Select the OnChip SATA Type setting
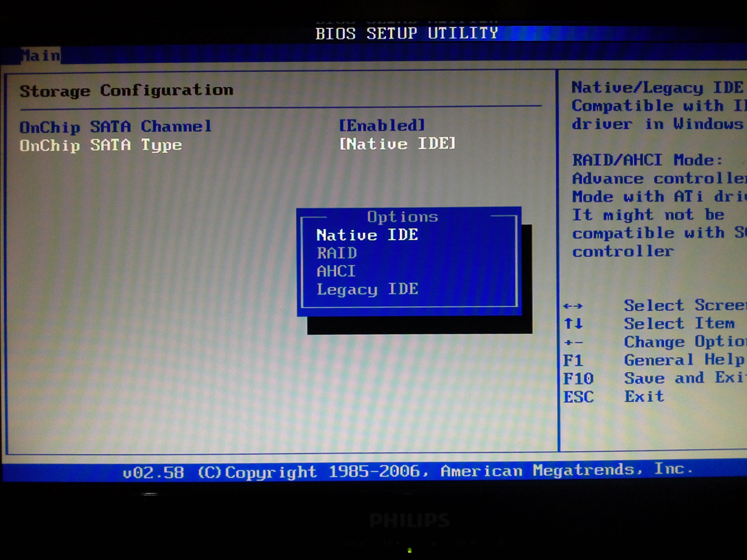 (x=101, y=146)
